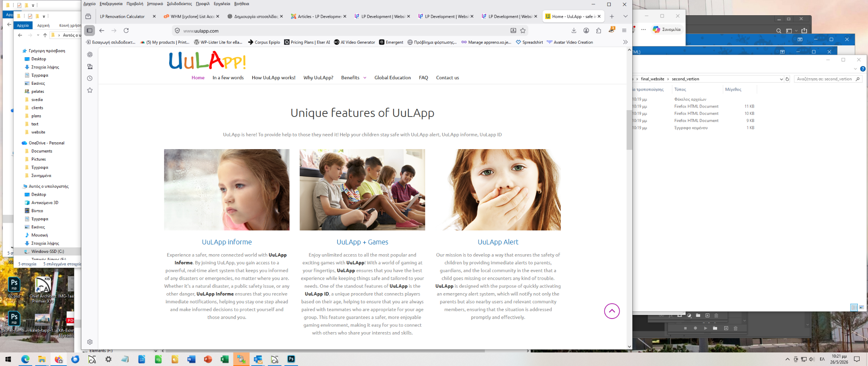Open FAQ navigation link
The image size is (868, 366).
pyautogui.click(x=423, y=78)
